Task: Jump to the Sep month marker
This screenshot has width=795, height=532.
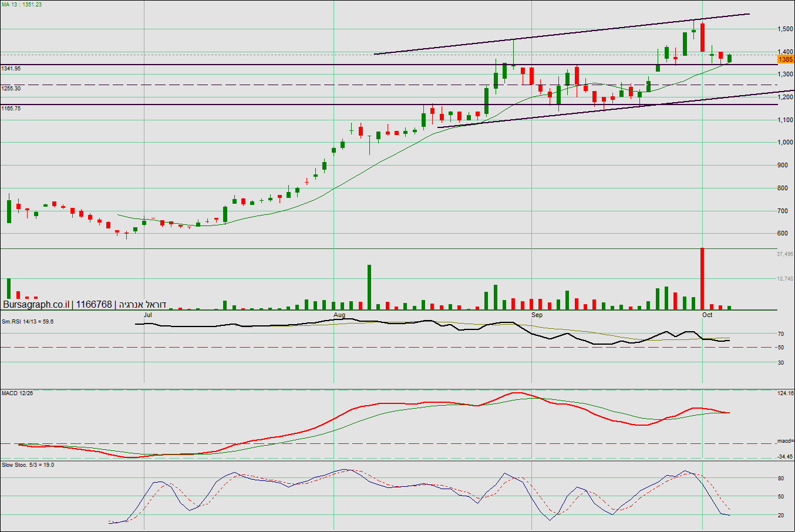Action: click(537, 315)
